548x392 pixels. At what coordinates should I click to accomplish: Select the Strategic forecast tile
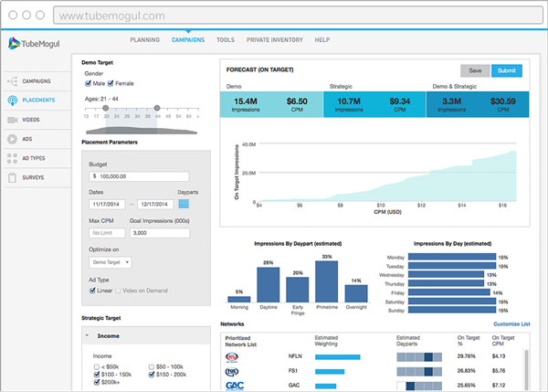pos(374,104)
